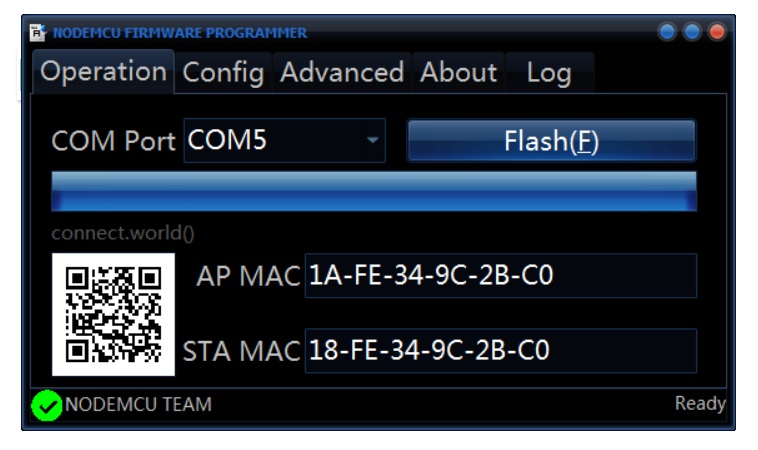The image size is (758, 450).
Task: Click the NODEMCU TEAM text in status bar
Action: 138,405
